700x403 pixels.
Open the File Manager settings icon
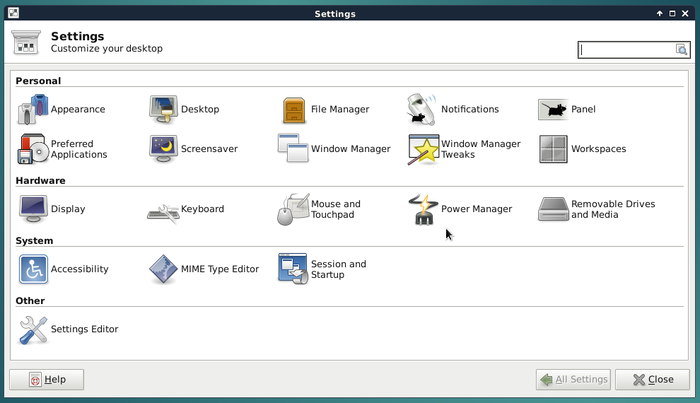pos(294,110)
